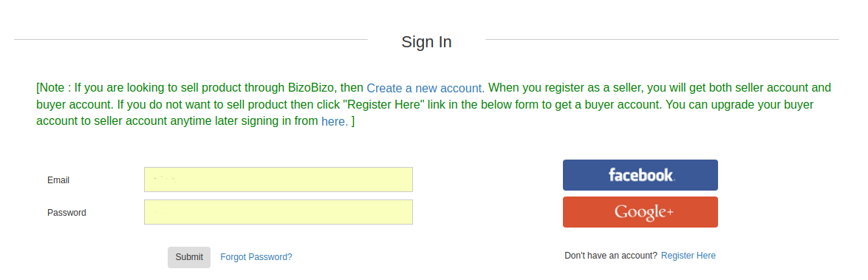The width and height of the screenshot is (868, 280).
Task: Click the word BizoBizo in the green note
Action: tap(312, 87)
